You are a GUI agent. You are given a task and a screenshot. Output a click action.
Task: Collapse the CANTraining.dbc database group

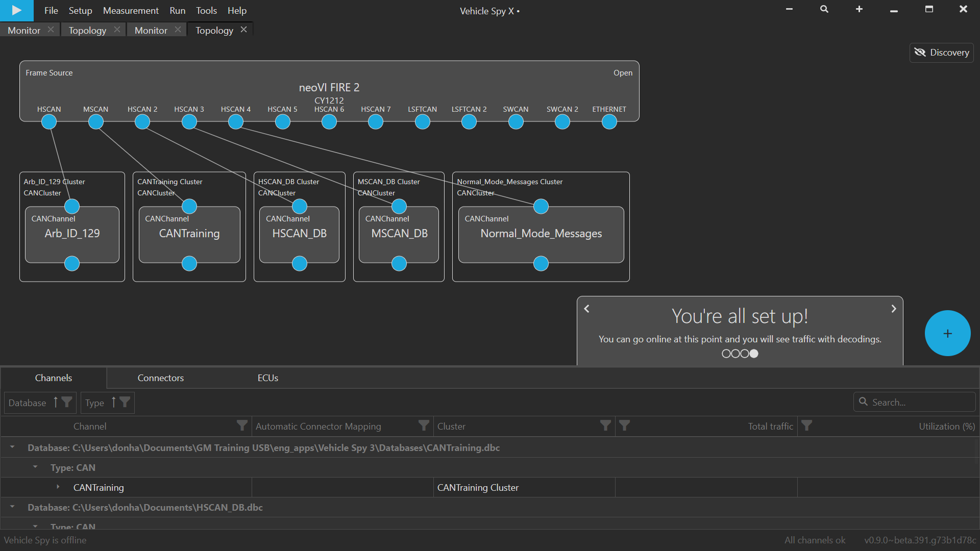(x=12, y=447)
